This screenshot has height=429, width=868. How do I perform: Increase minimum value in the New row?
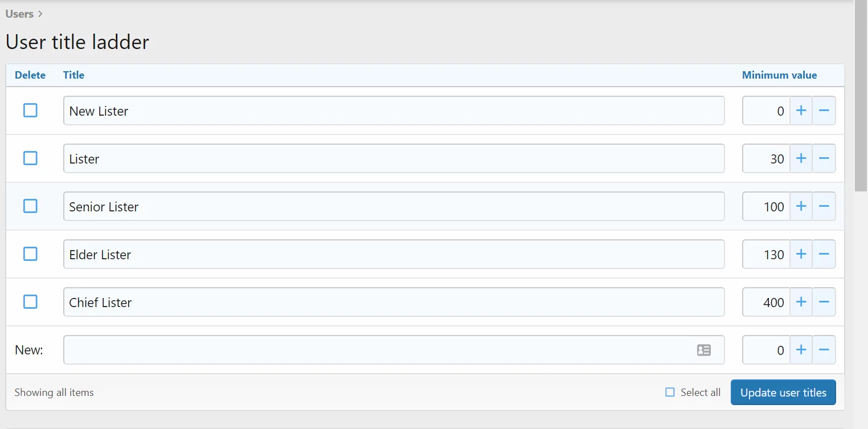801,350
